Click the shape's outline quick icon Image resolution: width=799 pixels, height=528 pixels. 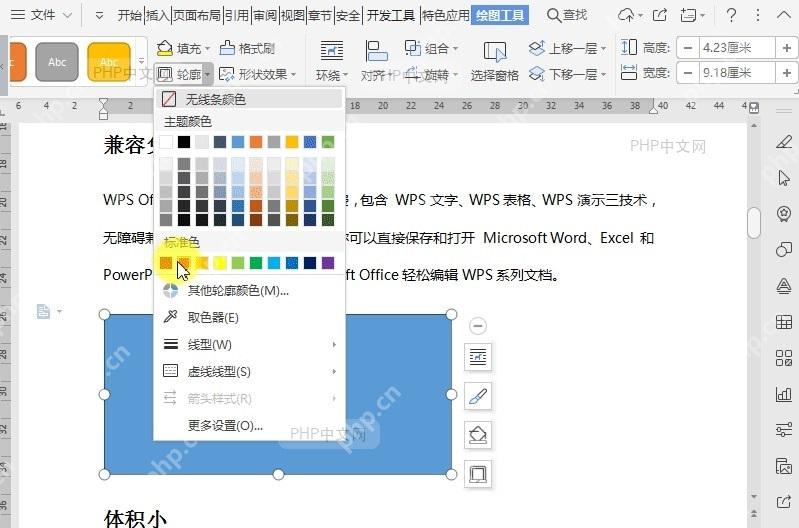click(478, 474)
